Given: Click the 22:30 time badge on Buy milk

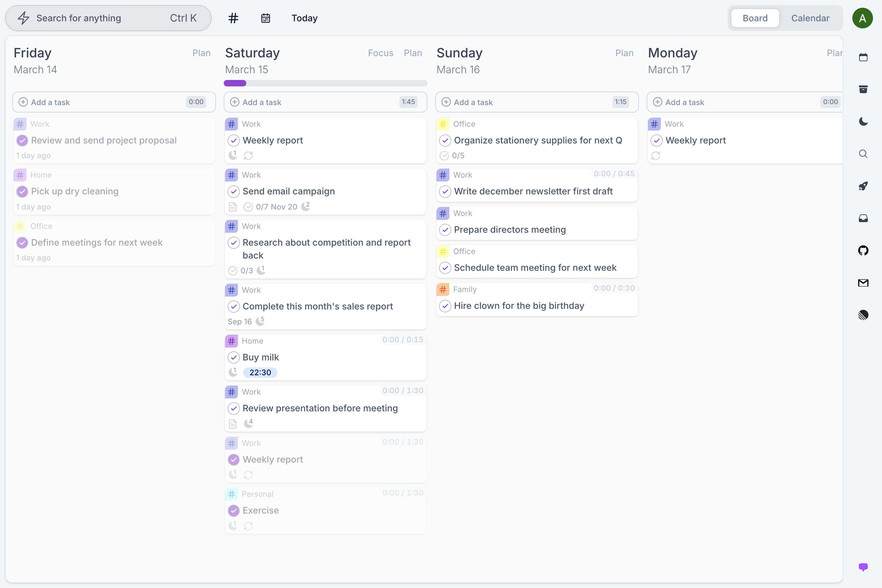Looking at the screenshot, I should [260, 372].
